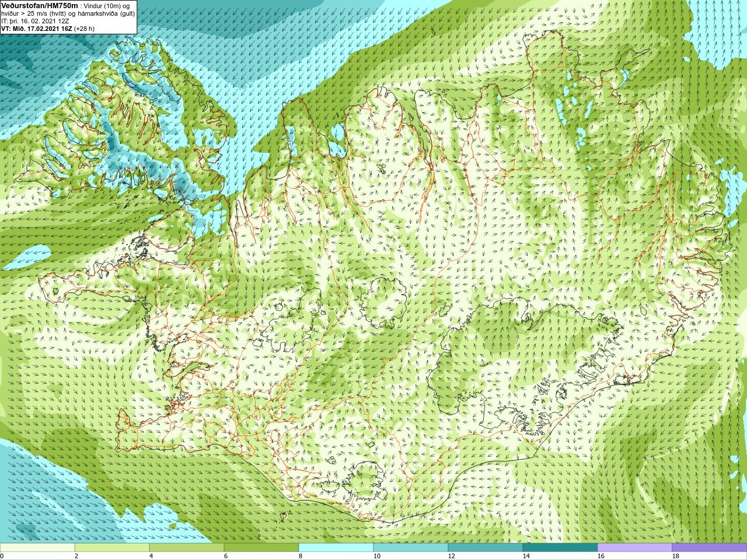The height and width of the screenshot is (560, 747).
Task: Click the legend scale label '2'
Action: 76,556
